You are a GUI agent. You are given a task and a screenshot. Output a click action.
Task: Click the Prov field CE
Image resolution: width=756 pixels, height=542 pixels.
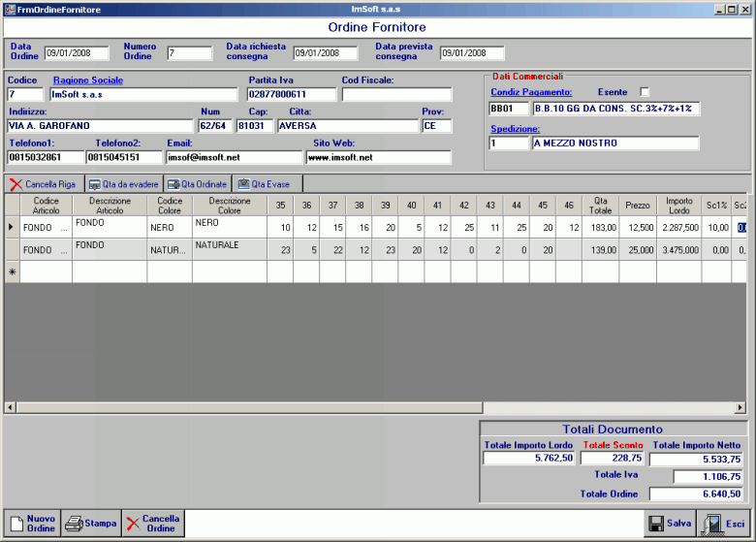tap(437, 126)
